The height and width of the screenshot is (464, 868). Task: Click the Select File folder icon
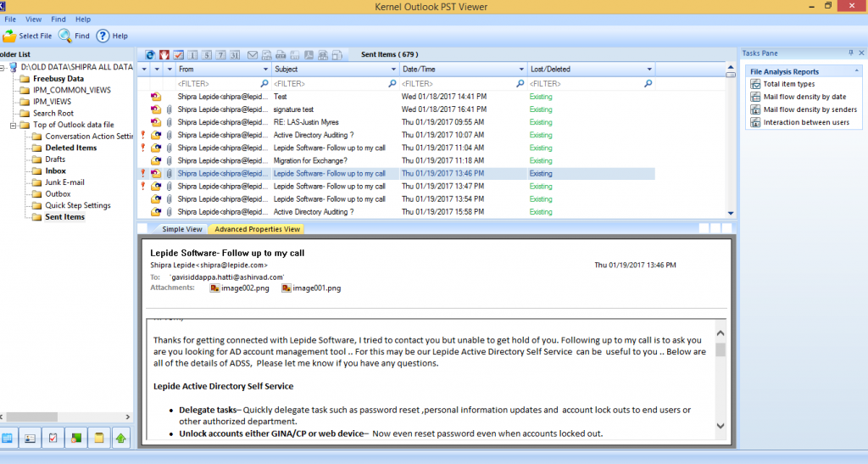[9, 36]
